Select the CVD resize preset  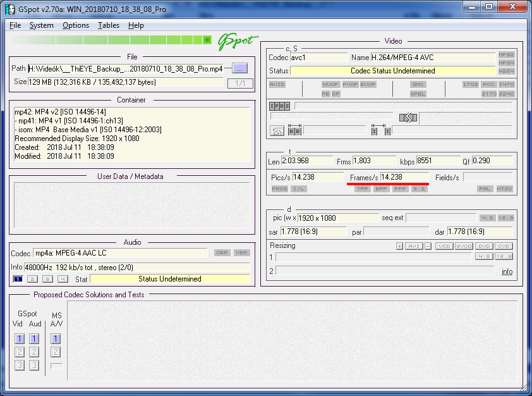[x=504, y=246]
